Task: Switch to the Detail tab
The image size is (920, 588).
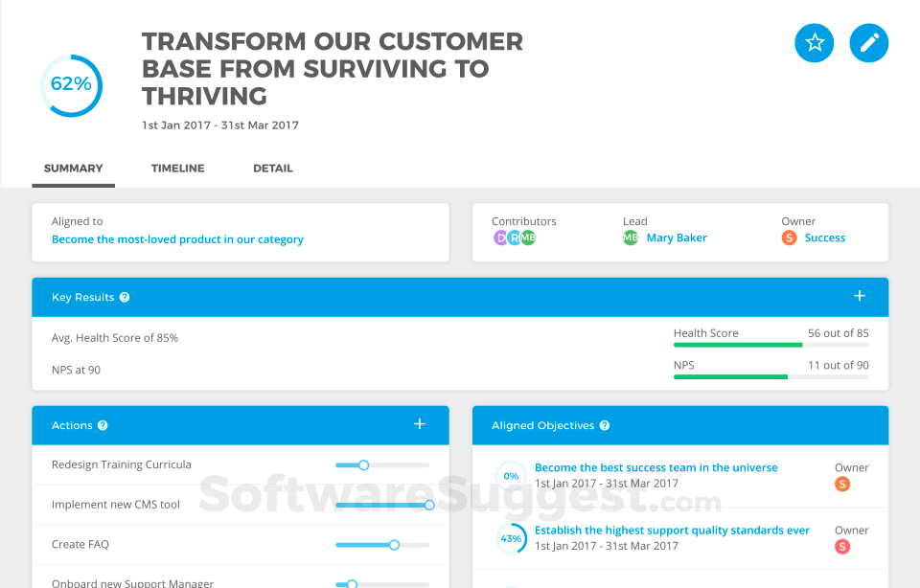Action: coord(273,169)
